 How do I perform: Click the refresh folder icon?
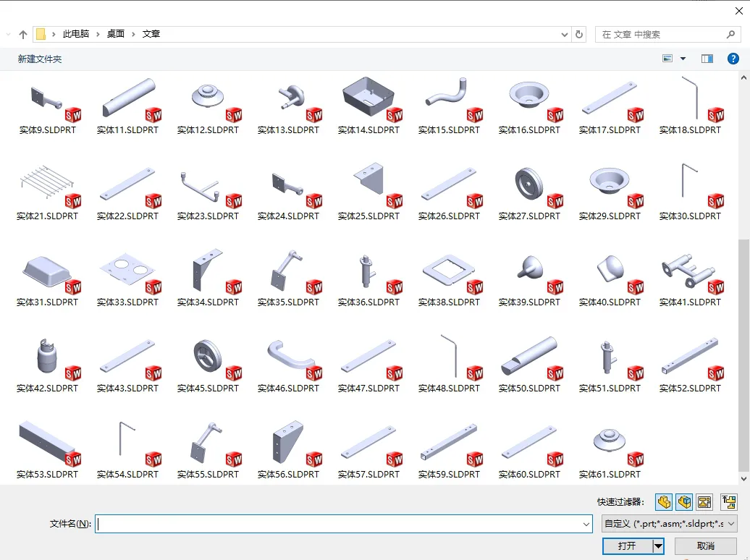(578, 34)
